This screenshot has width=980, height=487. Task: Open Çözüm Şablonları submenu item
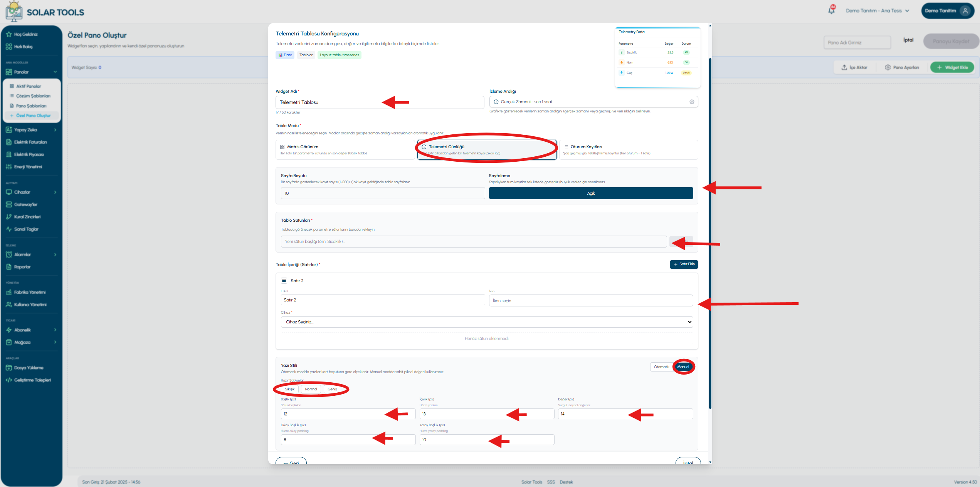[x=33, y=96]
